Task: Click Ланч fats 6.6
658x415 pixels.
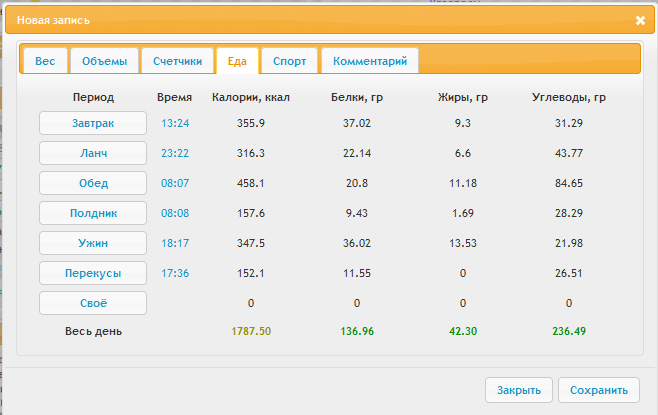Action: [x=463, y=153]
